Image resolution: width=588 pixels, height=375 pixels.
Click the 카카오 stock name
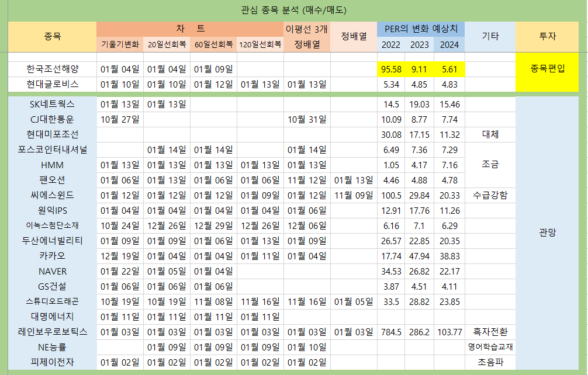coord(53,256)
